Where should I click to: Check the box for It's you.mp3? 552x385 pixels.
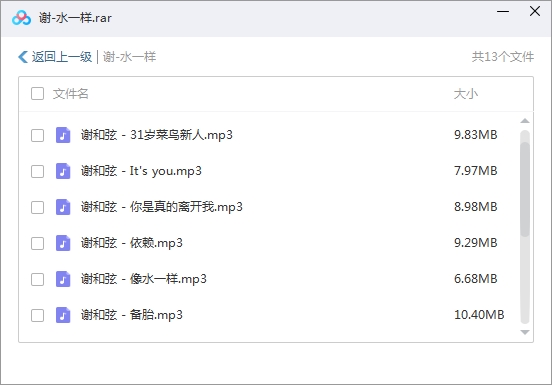tap(37, 171)
